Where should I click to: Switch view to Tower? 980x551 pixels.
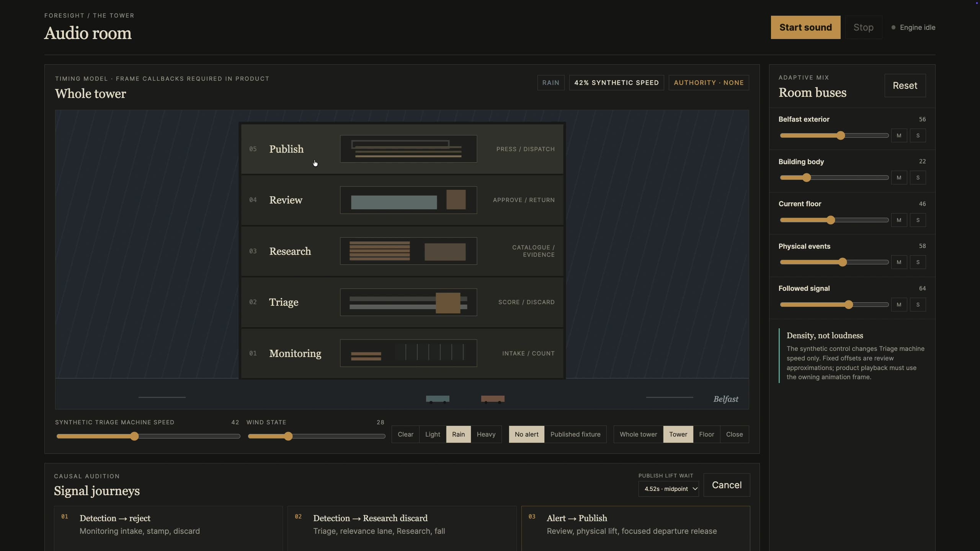pyautogui.click(x=678, y=434)
